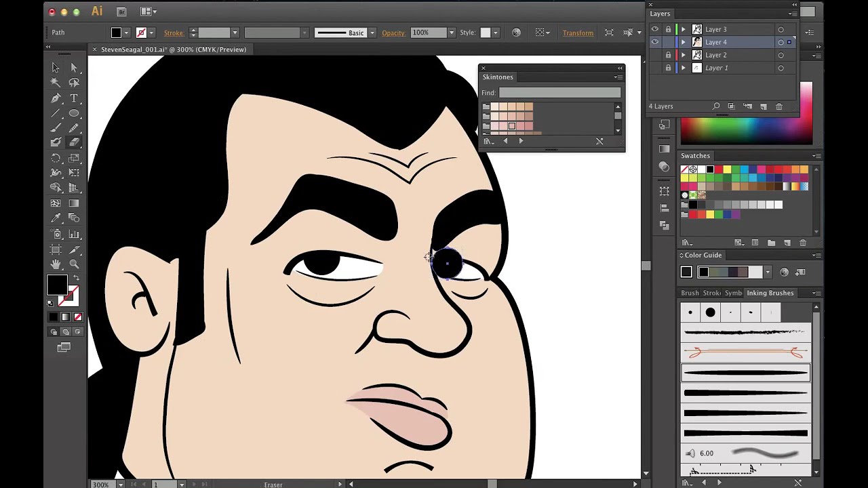The image size is (868, 488).
Task: Select Layer 4 by its name
Action: tap(716, 42)
